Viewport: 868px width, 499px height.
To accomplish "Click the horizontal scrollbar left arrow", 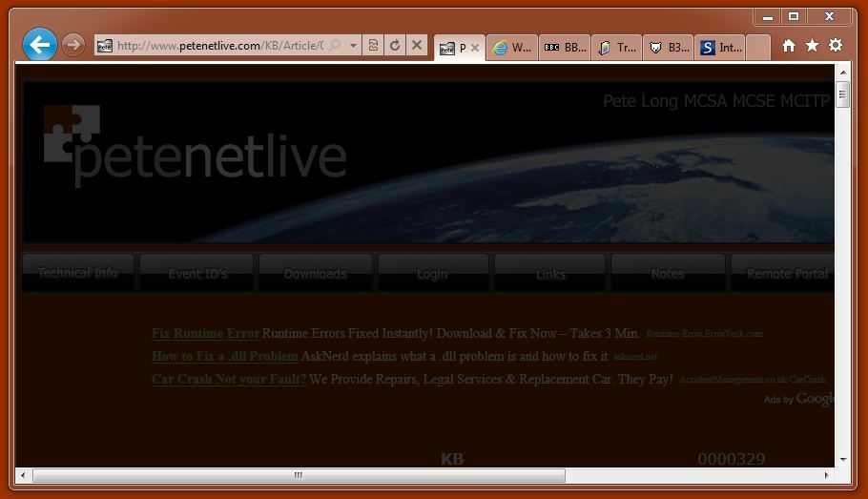I will coord(23,475).
